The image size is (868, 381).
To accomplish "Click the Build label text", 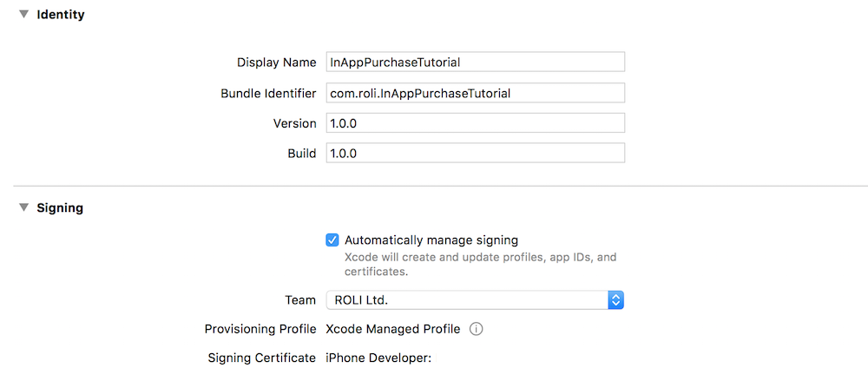I will pyautogui.click(x=301, y=153).
